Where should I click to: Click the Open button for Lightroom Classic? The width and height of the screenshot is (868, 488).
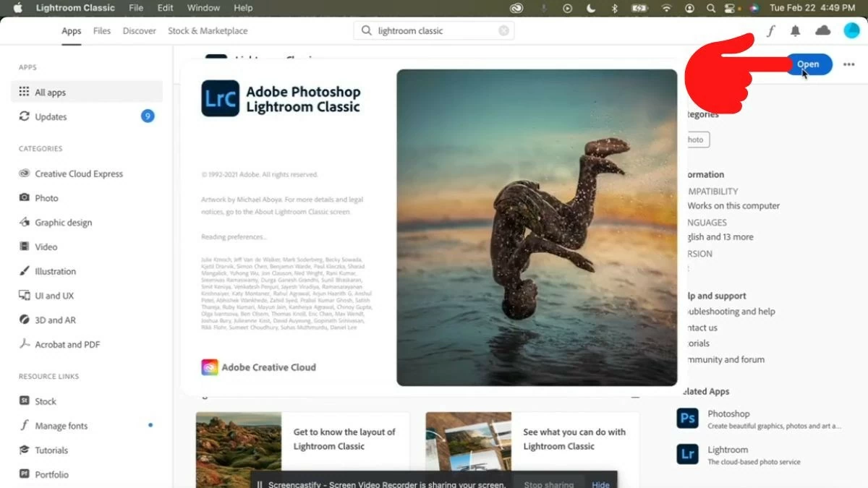808,64
